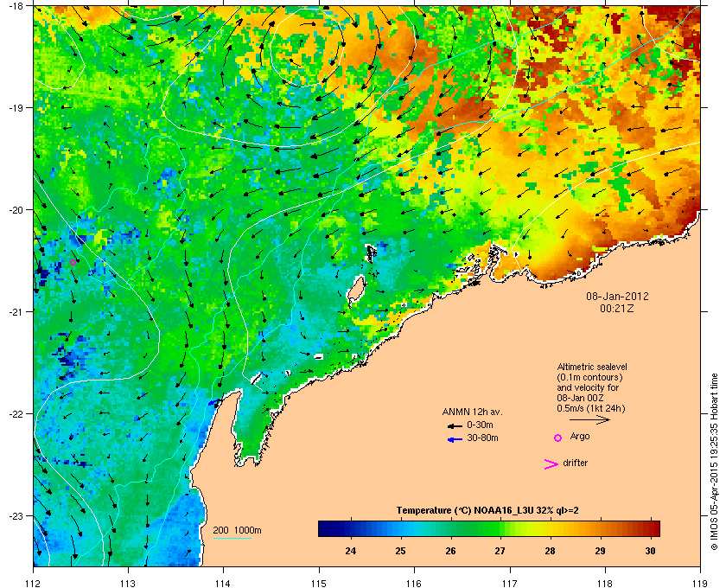This screenshot has height=588, width=726.
Task: Click the longitude axis label 119
Action: [x=700, y=584]
